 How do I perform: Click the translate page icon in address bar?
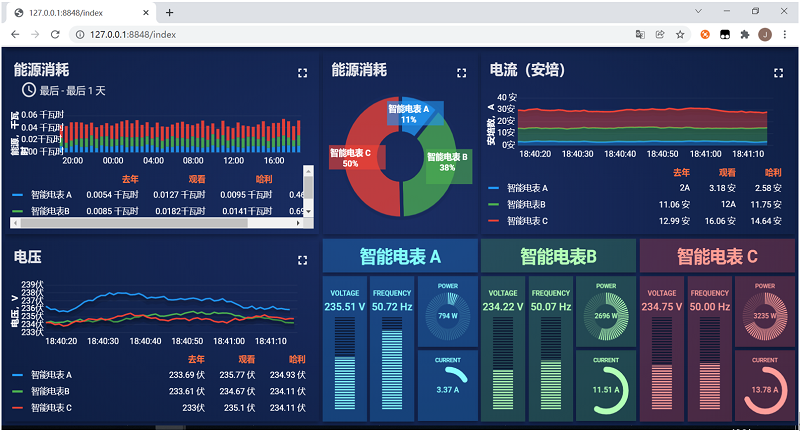click(640, 34)
